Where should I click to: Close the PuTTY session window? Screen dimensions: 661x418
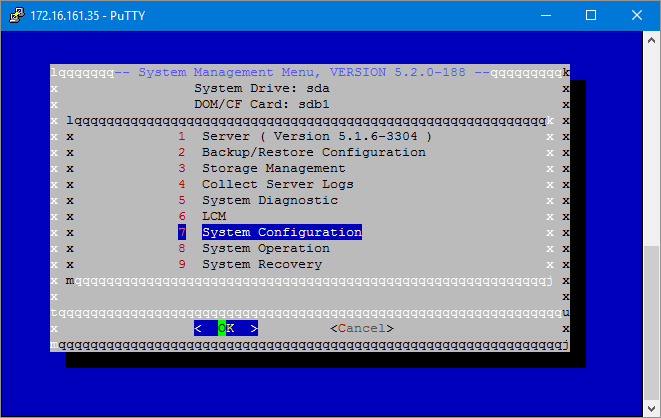pyautogui.click(x=637, y=16)
